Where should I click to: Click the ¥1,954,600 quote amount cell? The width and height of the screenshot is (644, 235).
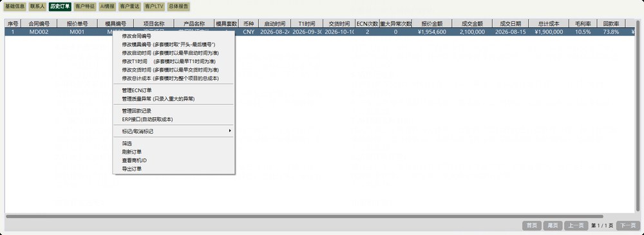pos(432,32)
